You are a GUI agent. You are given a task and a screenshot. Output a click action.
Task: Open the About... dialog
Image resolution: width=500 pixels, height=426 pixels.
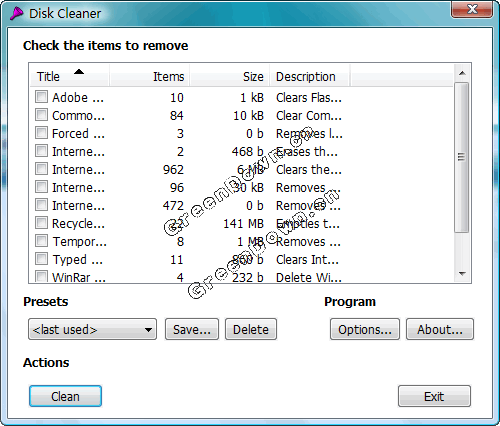[440, 329]
